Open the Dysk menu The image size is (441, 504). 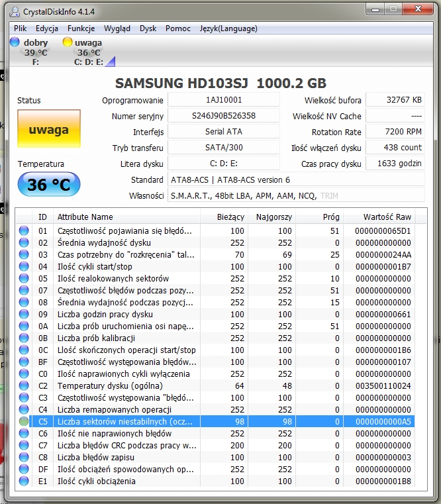[x=148, y=28]
